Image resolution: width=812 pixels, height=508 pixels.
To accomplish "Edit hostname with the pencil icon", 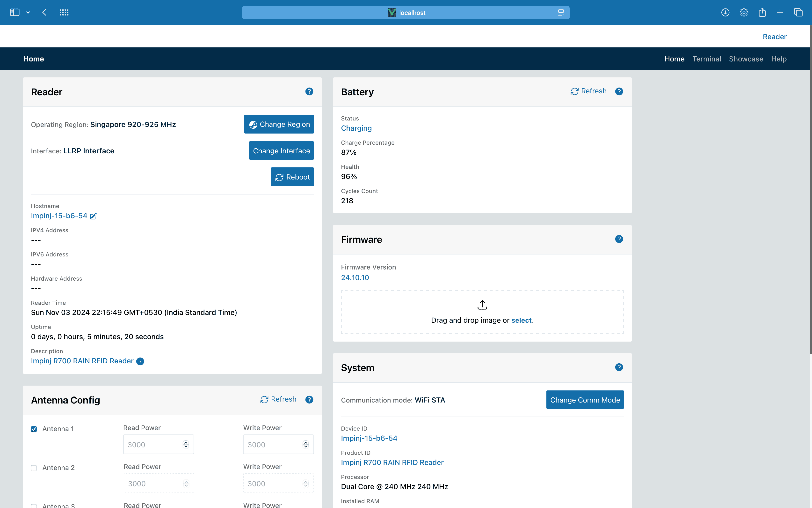I will (x=93, y=216).
